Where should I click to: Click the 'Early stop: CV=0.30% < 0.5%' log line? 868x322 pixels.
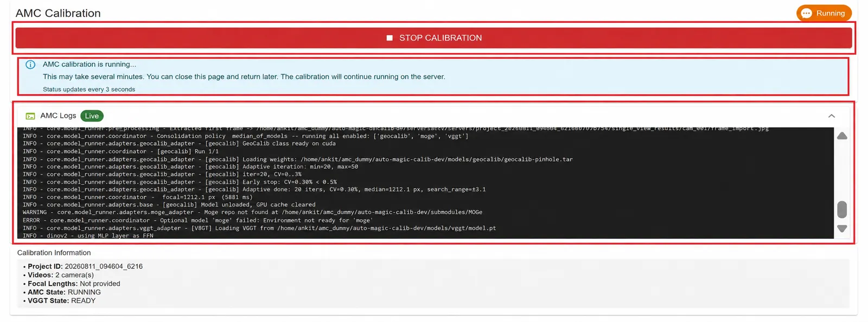point(180,182)
